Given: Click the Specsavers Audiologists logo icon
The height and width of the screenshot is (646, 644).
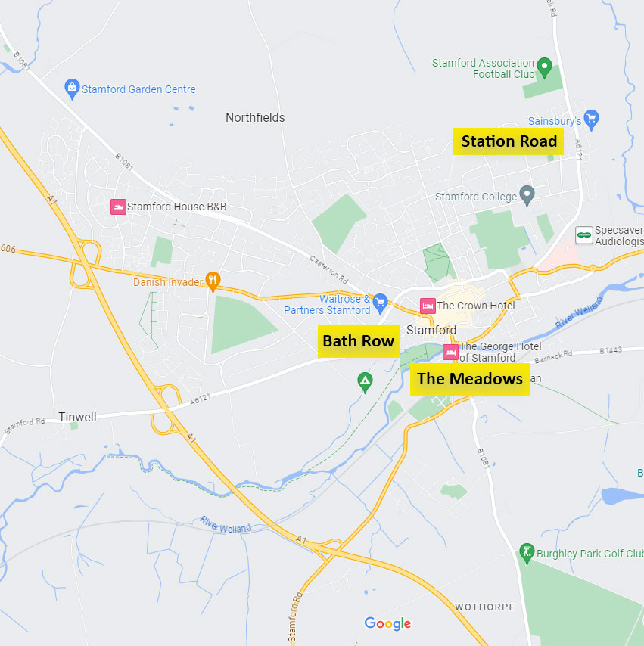Looking at the screenshot, I should tap(583, 235).
